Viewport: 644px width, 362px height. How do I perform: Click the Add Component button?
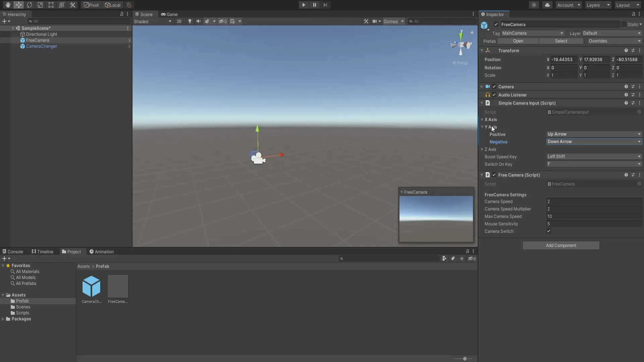[561, 246]
